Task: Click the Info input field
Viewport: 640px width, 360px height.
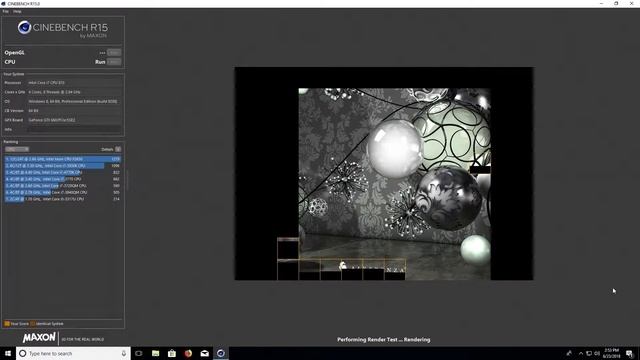Action: point(74,129)
